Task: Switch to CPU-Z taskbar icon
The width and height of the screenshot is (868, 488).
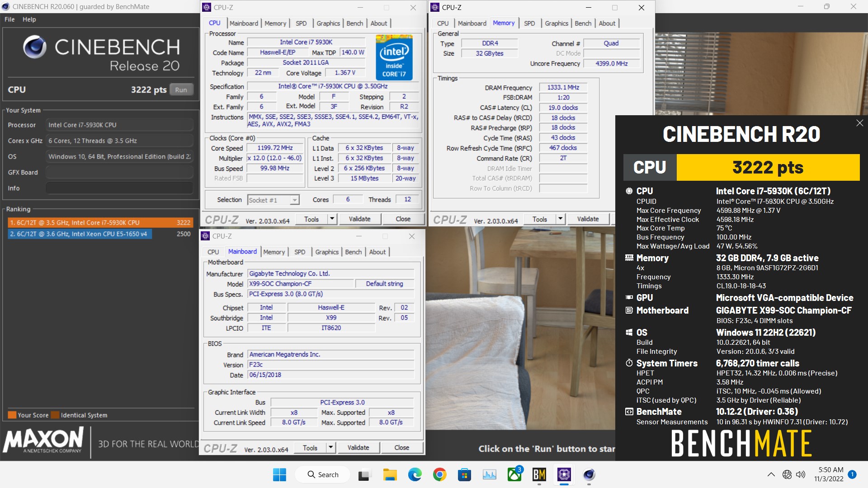Action: (564, 474)
